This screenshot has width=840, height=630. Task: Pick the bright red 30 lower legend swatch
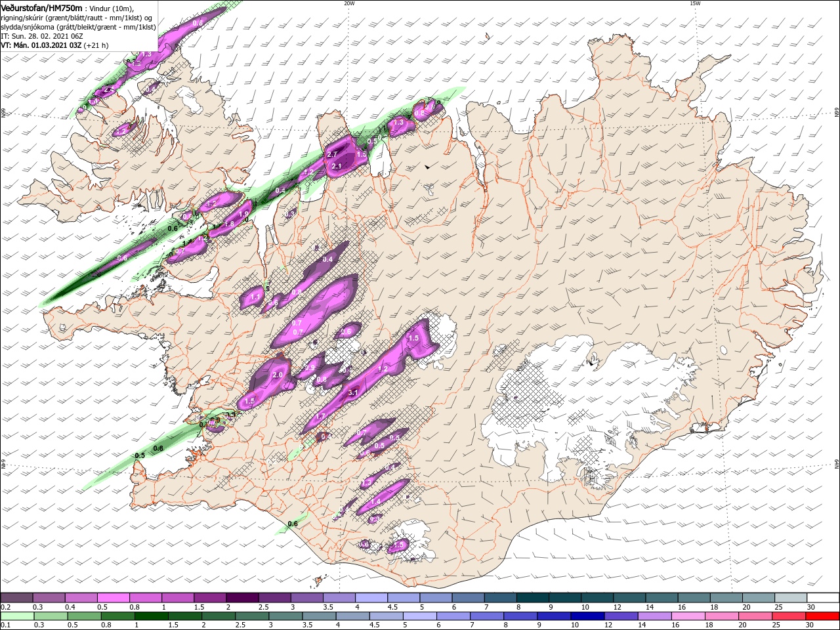tap(822, 616)
